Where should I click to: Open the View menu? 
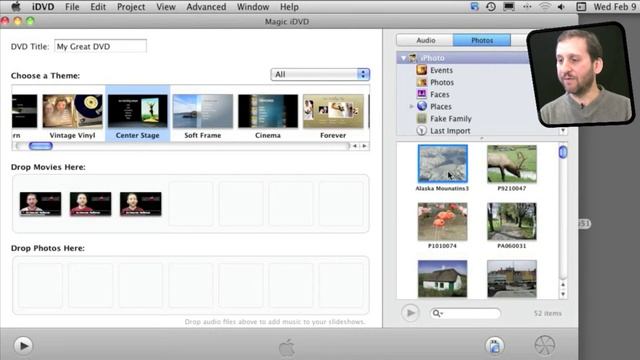(x=166, y=7)
